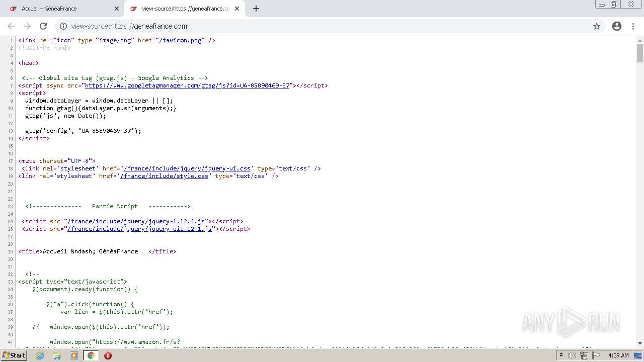Close the view-source tab
Viewport: 644px width, 362px height.
(237, 9)
